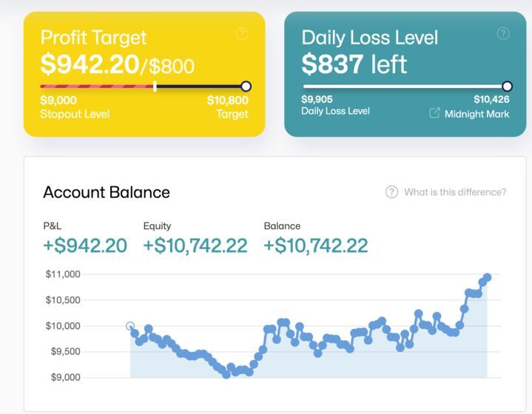Viewport: 532px width, 414px height.
Task: Click the Account Balance heading
Action: pyautogui.click(x=107, y=192)
